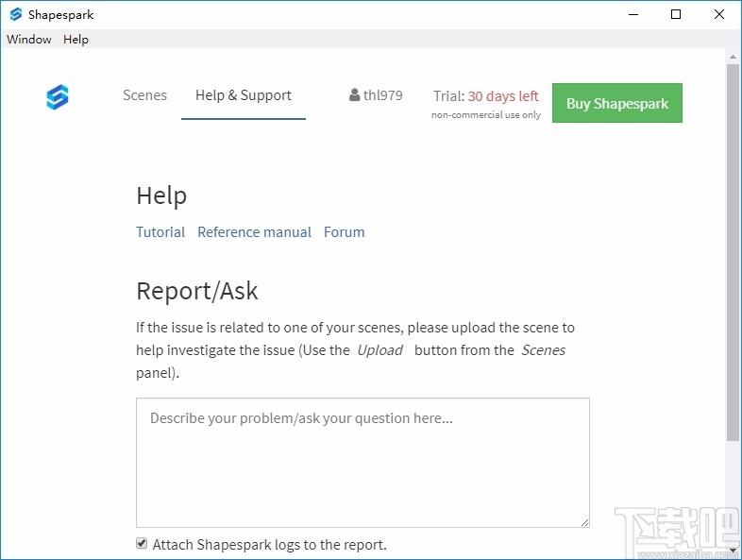Image resolution: width=742 pixels, height=560 pixels.
Task: Click the 30 days left trial text
Action: 503,96
